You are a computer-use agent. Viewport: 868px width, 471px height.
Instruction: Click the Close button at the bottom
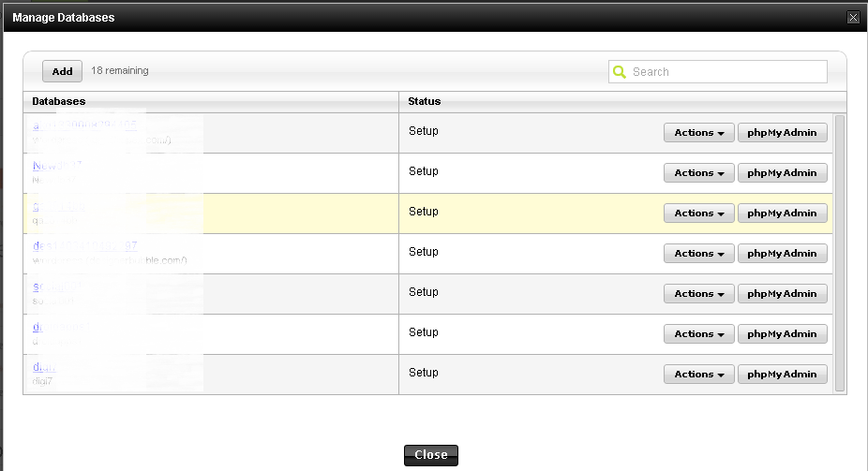coord(431,455)
